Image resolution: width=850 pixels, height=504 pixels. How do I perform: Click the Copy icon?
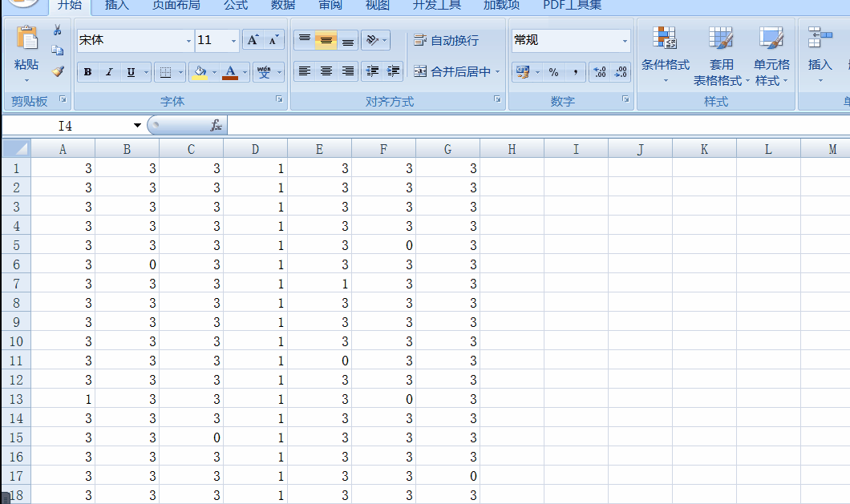[58, 50]
